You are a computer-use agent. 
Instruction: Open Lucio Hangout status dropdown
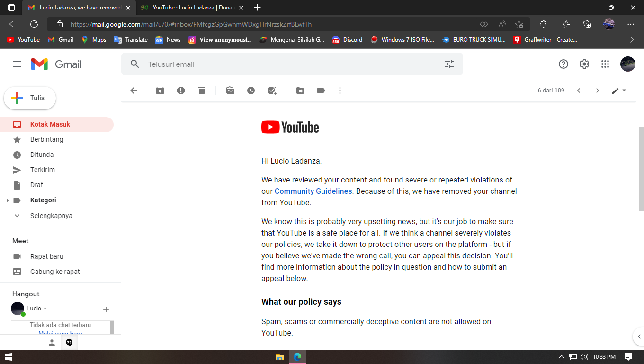[x=45, y=309]
